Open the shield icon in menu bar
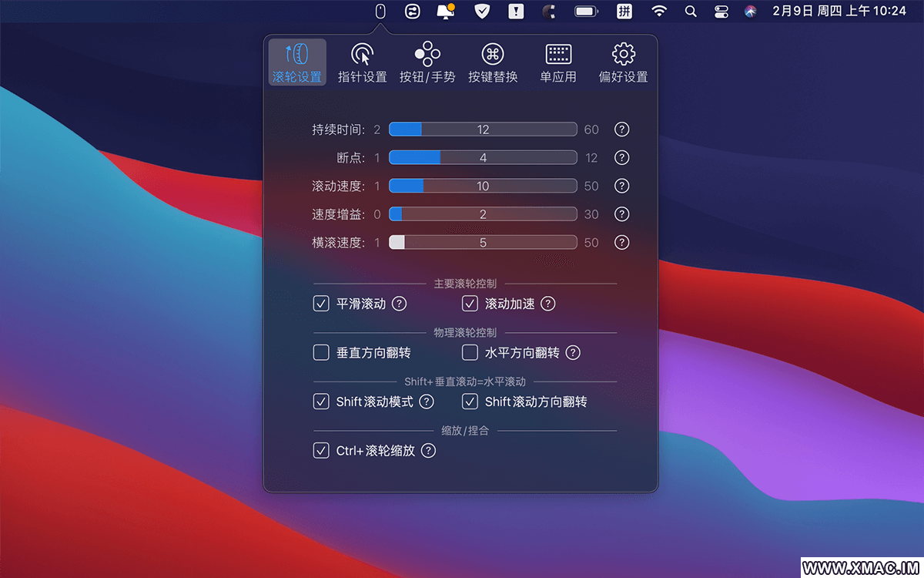Image resolution: width=924 pixels, height=578 pixels. 481,11
